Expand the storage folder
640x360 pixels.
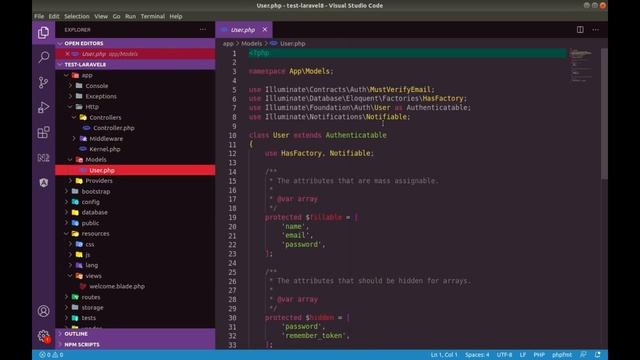pos(67,308)
